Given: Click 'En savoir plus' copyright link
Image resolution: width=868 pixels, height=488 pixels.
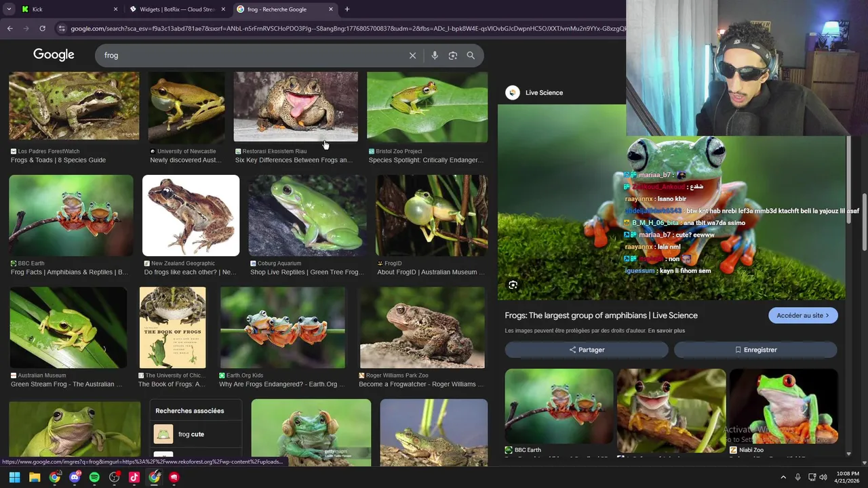Looking at the screenshot, I should (x=666, y=331).
